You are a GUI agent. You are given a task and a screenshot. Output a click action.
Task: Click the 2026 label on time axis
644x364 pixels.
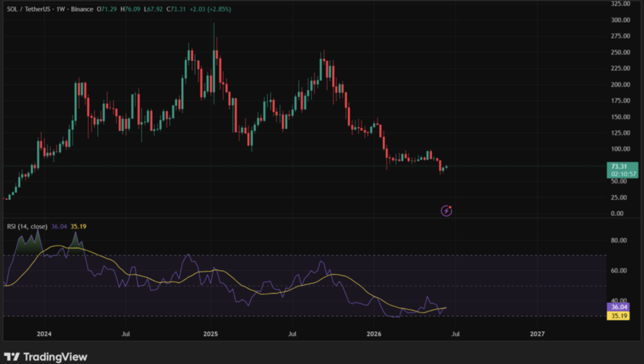point(374,334)
